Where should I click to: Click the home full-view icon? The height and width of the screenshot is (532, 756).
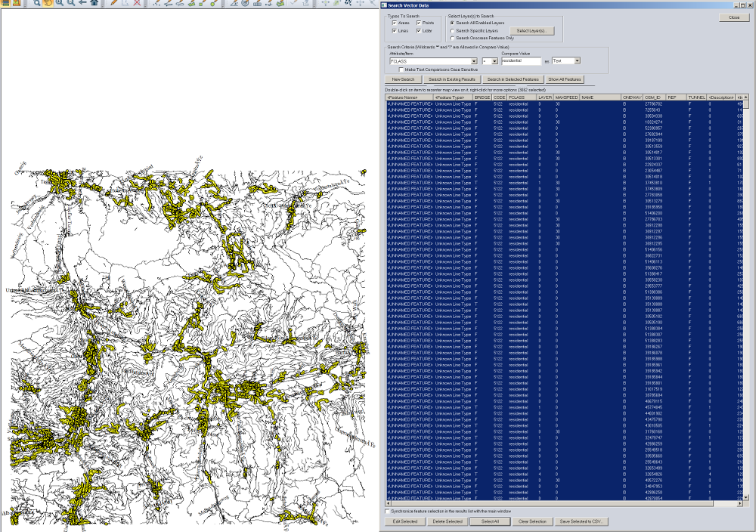tap(94, 3)
